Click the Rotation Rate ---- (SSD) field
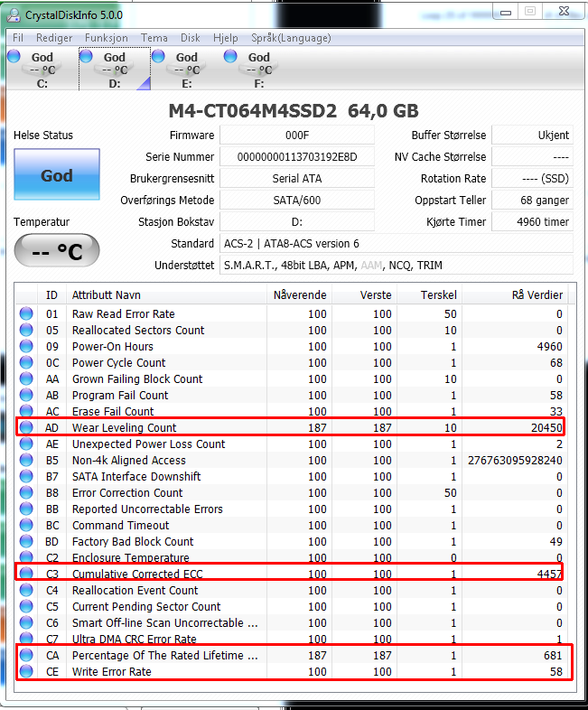588x710 pixels. (x=532, y=179)
